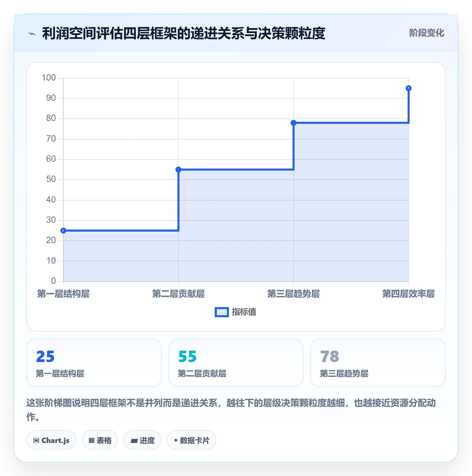This screenshot has width=472, height=476.
Task: Click the 指标值 legend label
Action: [x=244, y=312]
